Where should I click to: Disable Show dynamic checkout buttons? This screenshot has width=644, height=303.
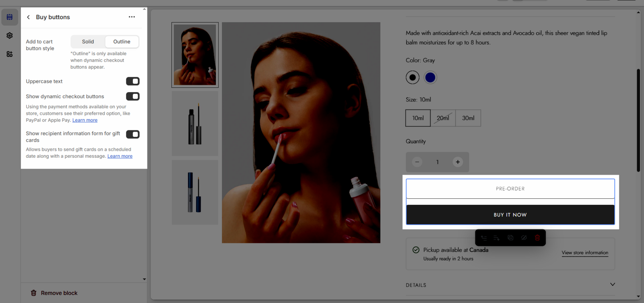[132, 97]
